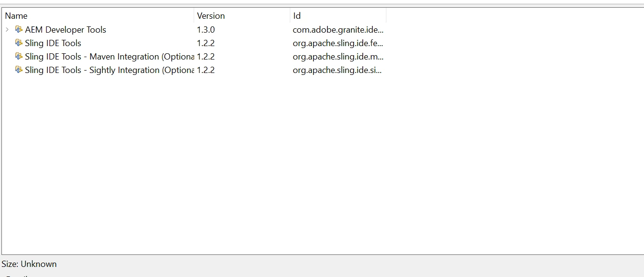The height and width of the screenshot is (277, 644).
Task: Click the Maven Integration row's feature icon
Action: (x=19, y=57)
